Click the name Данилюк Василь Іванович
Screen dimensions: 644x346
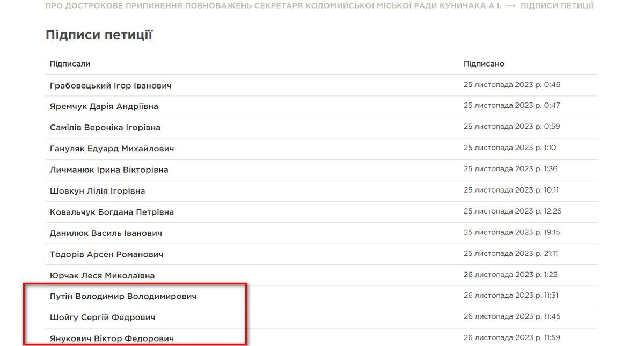click(x=106, y=233)
